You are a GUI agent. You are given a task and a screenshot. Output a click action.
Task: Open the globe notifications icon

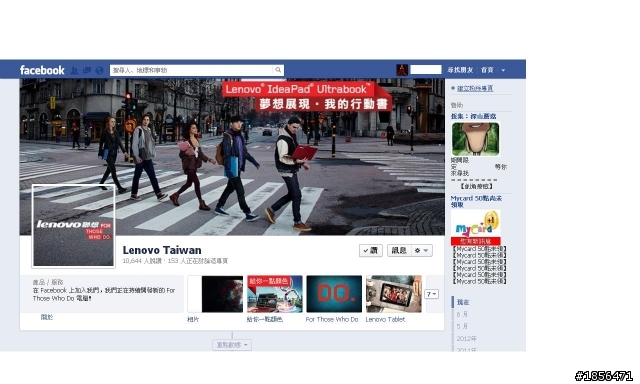click(x=99, y=70)
